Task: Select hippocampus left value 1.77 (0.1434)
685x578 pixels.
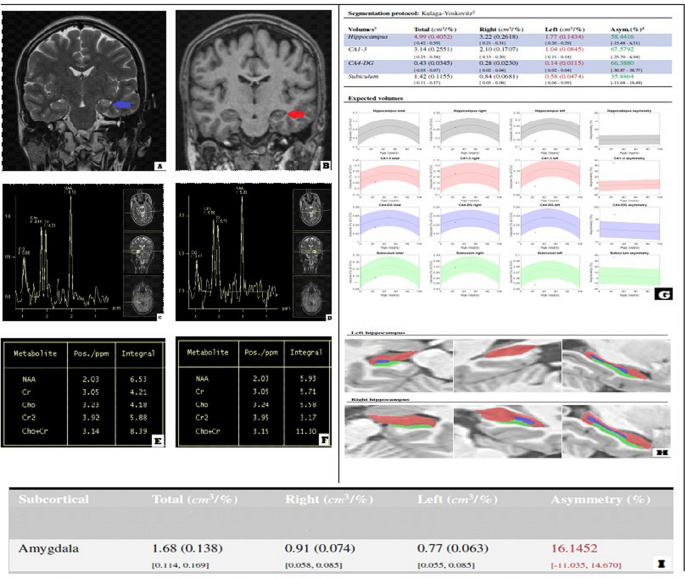Action: [x=564, y=37]
